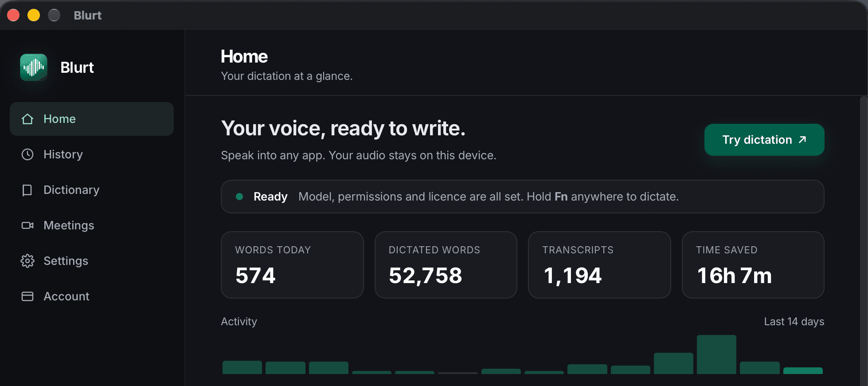
Task: Click the '1,194' transcripts value
Action: [572, 276]
